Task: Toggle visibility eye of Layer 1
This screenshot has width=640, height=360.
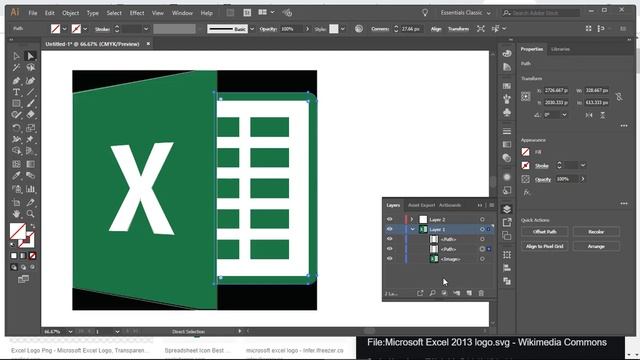Action: tap(389, 229)
